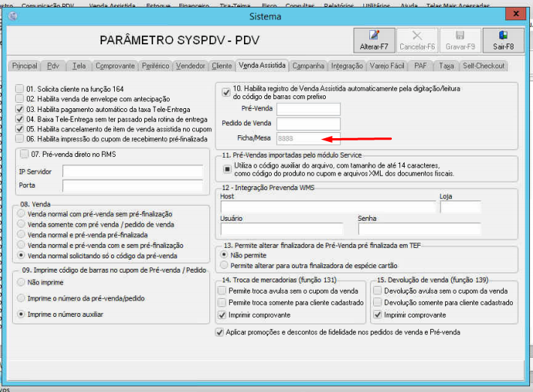Select Permite alterar para outra finalizadora option
Image resolution: width=533 pixels, height=392 pixels.
point(224,265)
